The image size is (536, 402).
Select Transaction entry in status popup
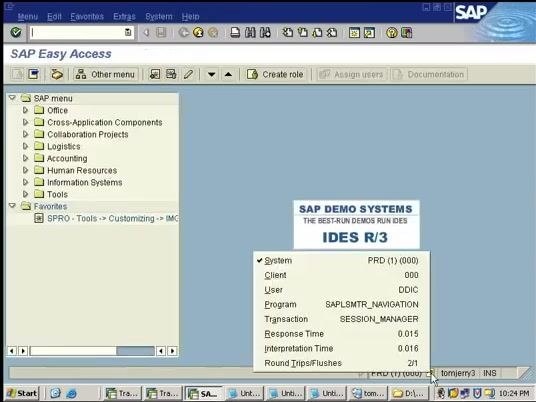pyautogui.click(x=341, y=319)
